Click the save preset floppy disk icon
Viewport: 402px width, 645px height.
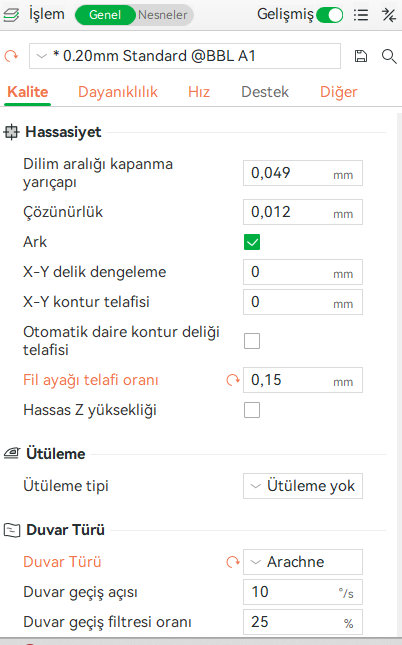(x=360, y=56)
